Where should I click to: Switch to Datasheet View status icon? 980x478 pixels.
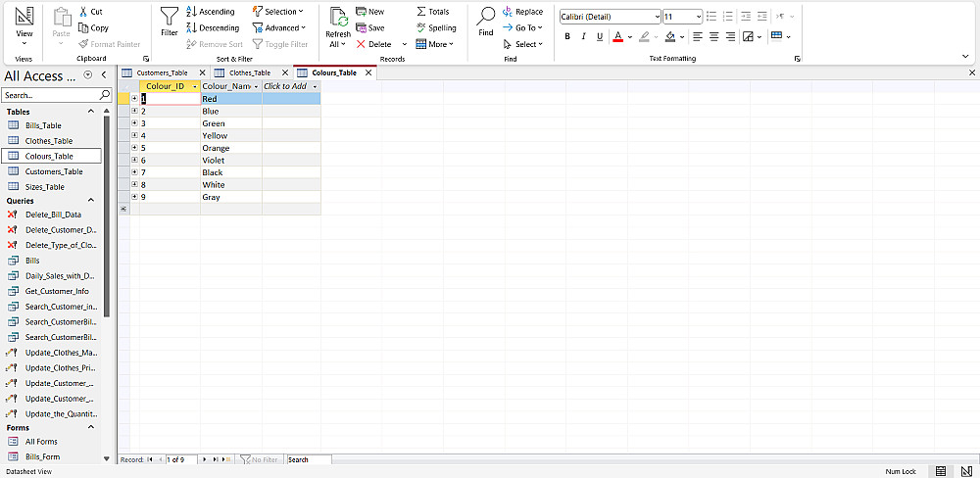point(941,471)
